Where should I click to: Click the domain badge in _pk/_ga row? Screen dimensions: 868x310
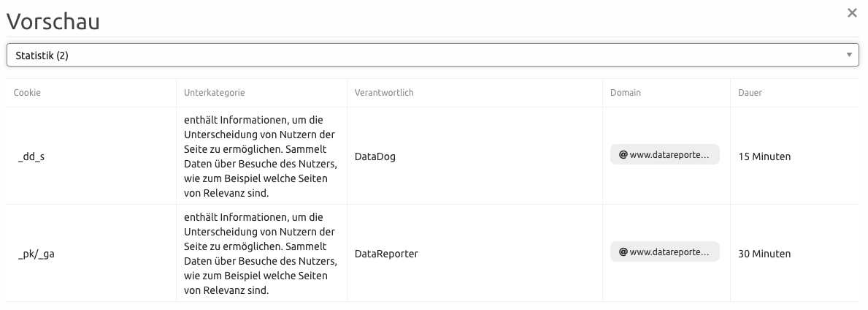665,252
